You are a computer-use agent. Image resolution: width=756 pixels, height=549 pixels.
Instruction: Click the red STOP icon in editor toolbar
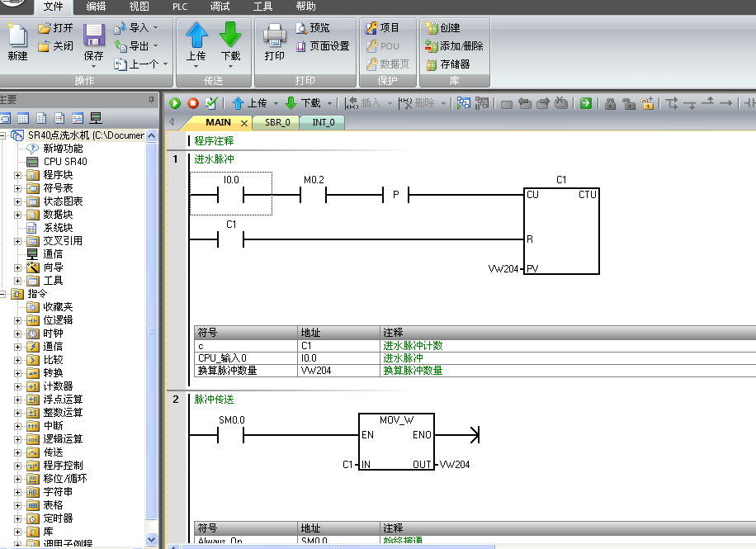pyautogui.click(x=193, y=102)
